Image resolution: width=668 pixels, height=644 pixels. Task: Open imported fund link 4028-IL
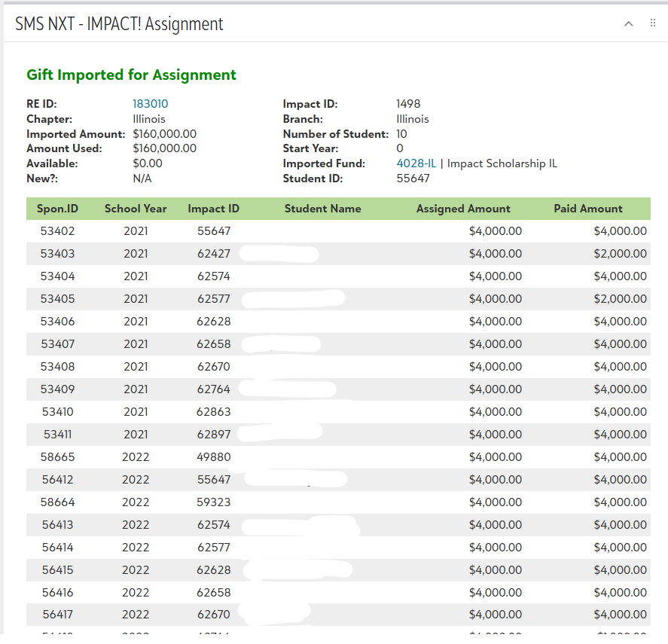(x=416, y=163)
